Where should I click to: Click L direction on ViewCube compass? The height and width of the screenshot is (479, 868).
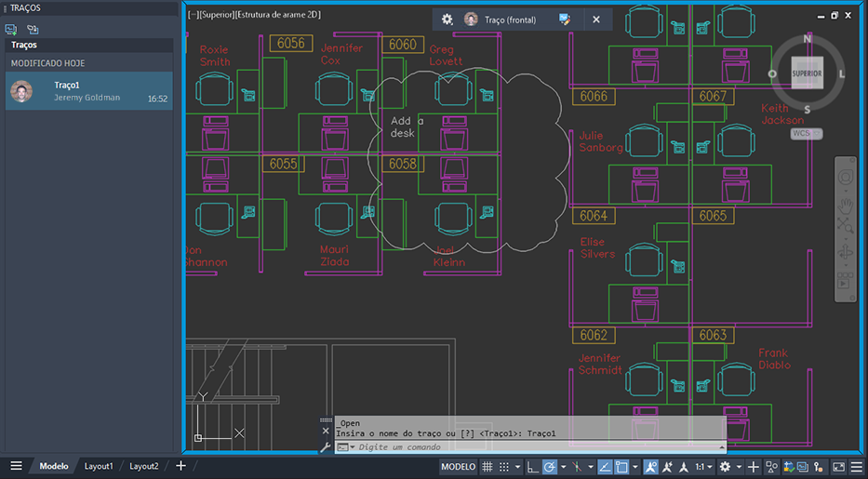point(841,73)
